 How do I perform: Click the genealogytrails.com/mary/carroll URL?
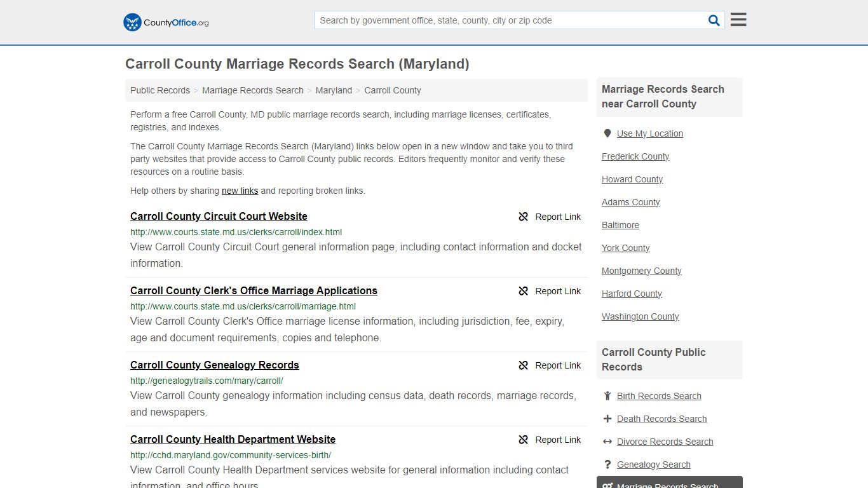click(x=207, y=381)
